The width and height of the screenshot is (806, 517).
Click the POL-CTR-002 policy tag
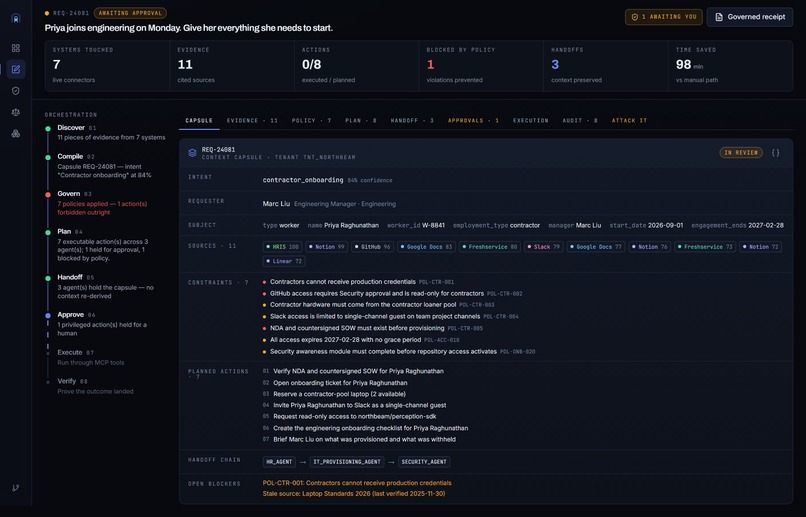click(504, 294)
